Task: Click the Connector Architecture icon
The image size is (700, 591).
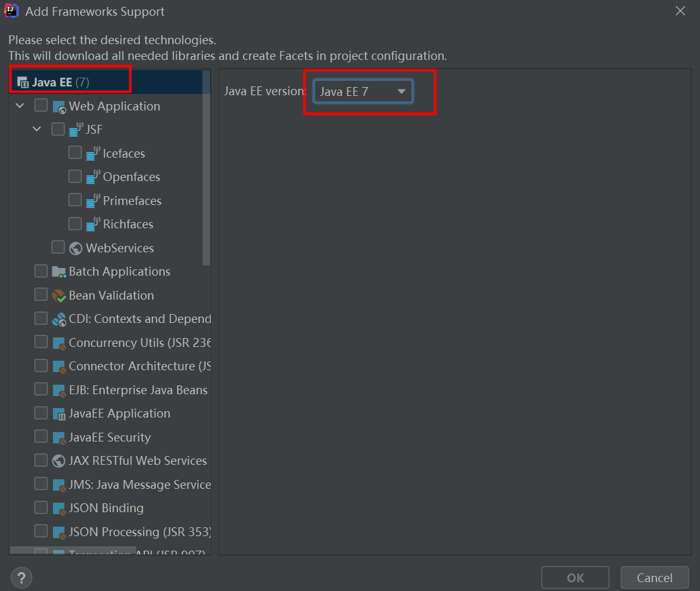Action: tap(59, 366)
